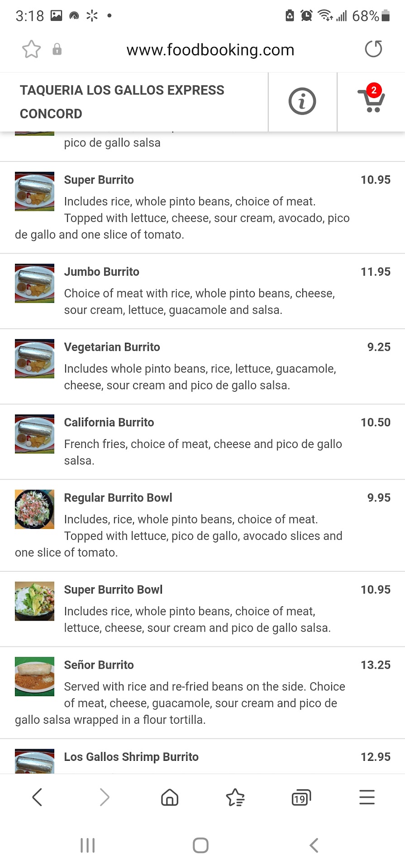
Task: Tap the URL address www.foodbooking.com
Action: pyautogui.click(x=210, y=50)
